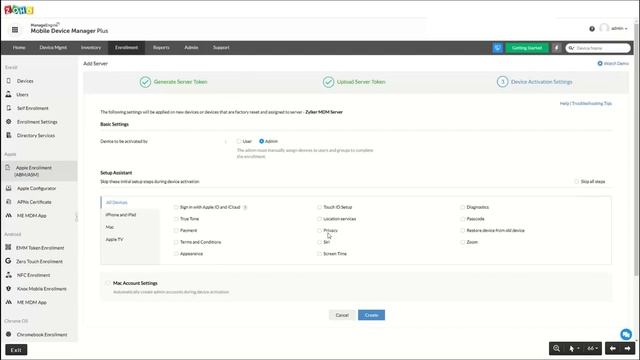Click the EMM Token Enrollment icon
Screen dimensions: 640x360
[x=8, y=247]
